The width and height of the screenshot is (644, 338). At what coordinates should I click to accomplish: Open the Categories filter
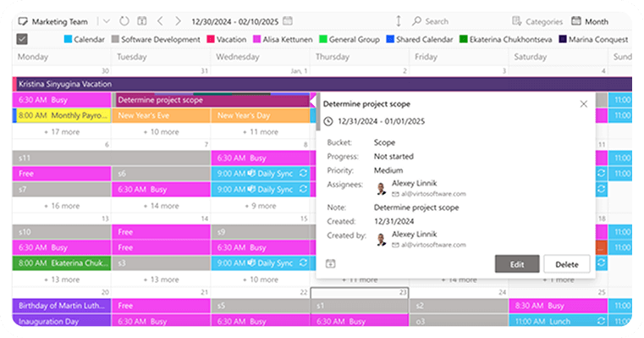point(537,21)
